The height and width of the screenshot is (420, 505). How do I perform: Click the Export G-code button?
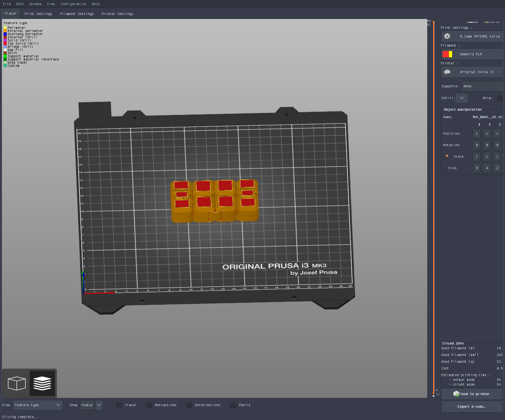[472, 407]
